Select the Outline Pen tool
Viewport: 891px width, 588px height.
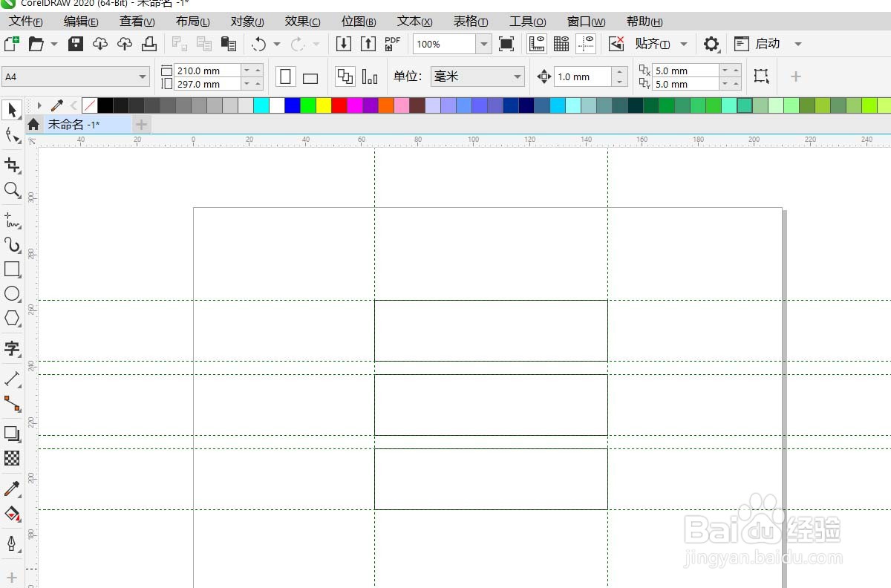[x=12, y=543]
